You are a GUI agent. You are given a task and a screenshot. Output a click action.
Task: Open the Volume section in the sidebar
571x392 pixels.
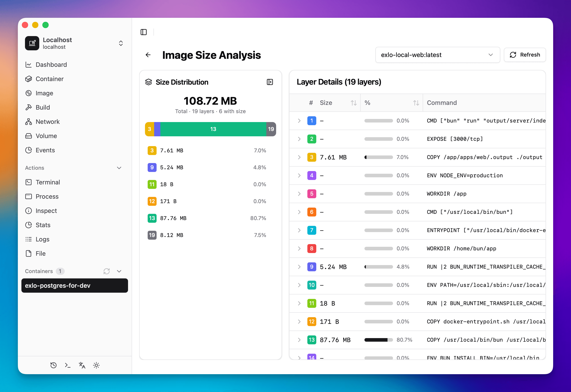(46, 136)
